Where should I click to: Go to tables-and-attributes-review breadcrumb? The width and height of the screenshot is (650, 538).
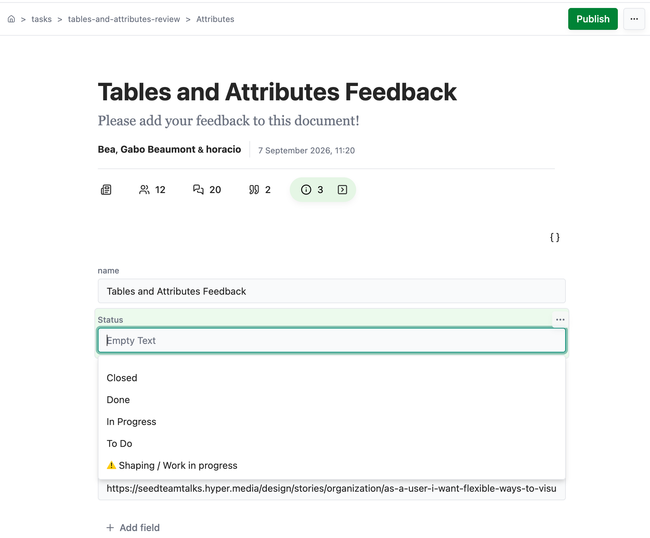124,19
